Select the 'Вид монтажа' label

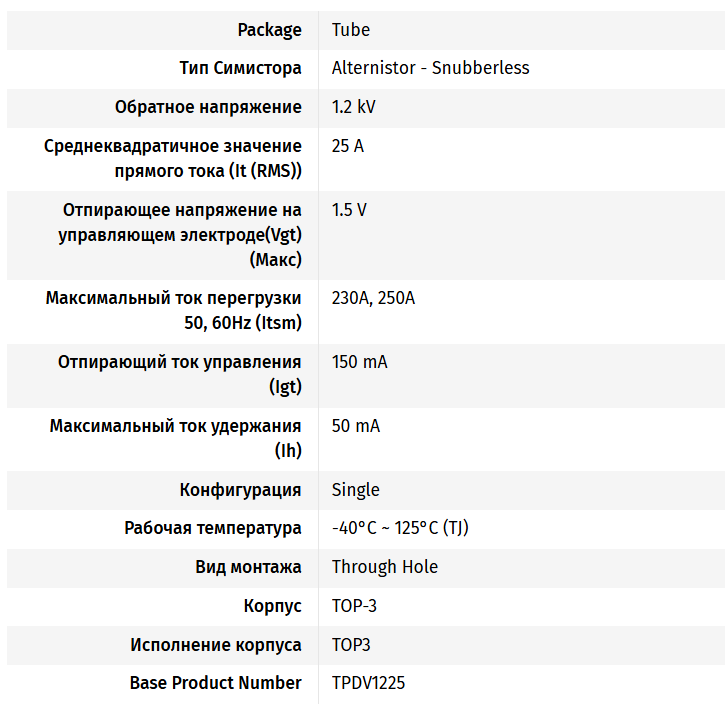click(x=248, y=567)
